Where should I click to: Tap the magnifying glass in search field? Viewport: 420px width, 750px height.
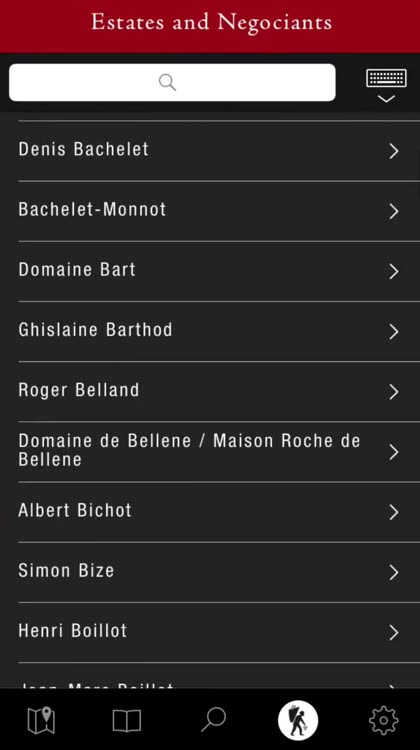167,82
